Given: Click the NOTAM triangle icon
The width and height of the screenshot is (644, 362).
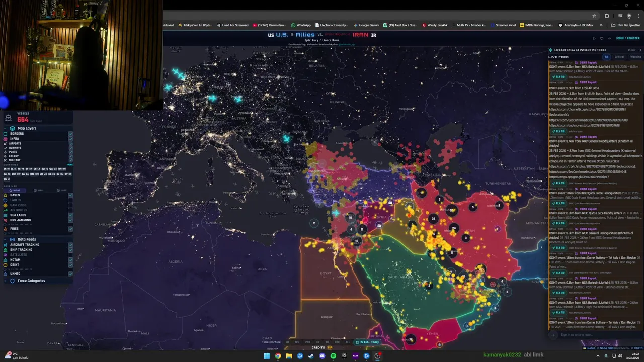Looking at the screenshot, I should [x=6, y=260].
